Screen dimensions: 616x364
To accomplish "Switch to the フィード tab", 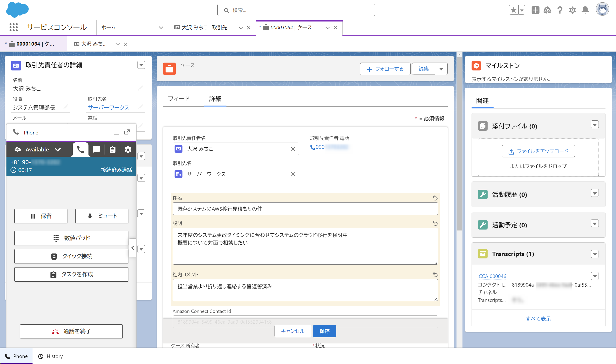I will 179,99.
